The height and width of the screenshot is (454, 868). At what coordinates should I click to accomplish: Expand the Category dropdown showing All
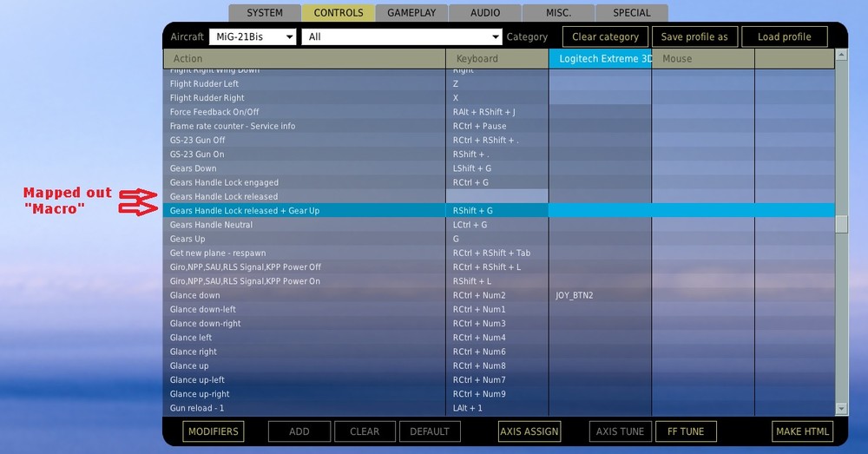(x=402, y=37)
